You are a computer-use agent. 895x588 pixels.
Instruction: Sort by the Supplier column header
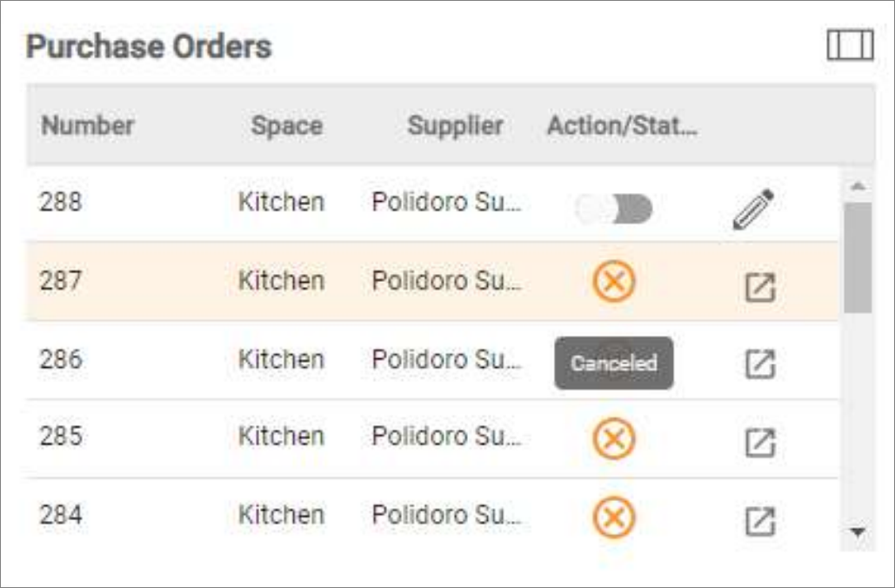(x=455, y=125)
